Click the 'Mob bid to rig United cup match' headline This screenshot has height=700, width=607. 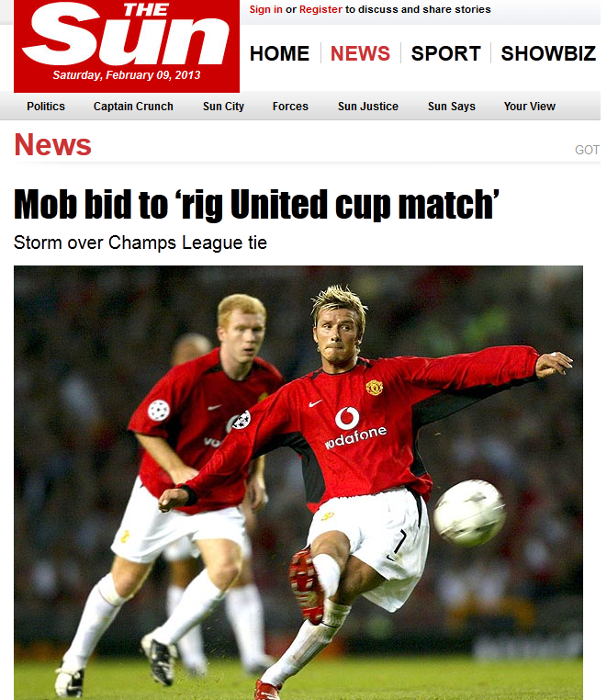pyautogui.click(x=256, y=205)
